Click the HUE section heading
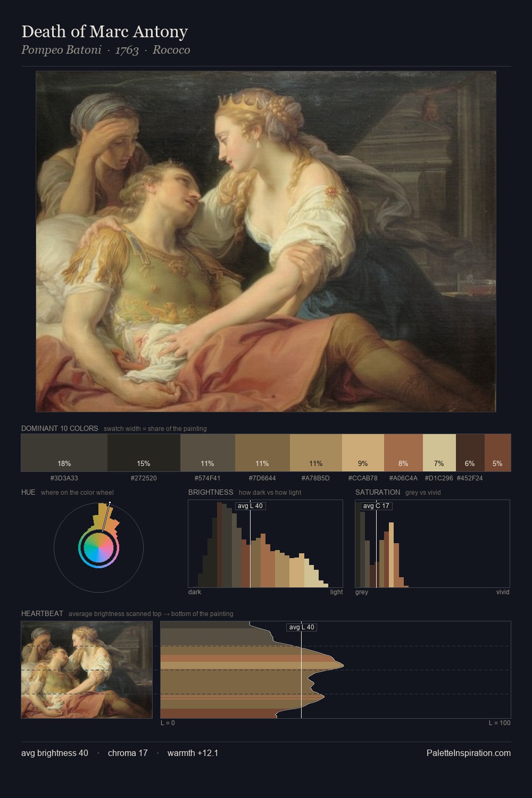This screenshot has height=798, width=532. tap(28, 492)
